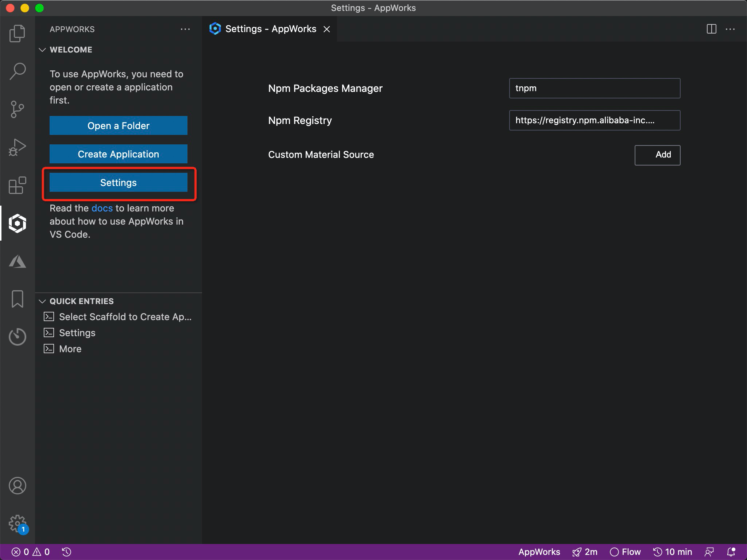Open the docs link
Viewport: 747px width, 560px height.
(102, 208)
